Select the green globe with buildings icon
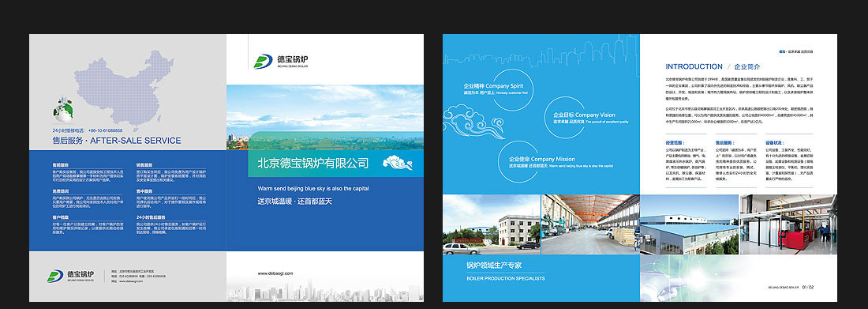 point(62,109)
